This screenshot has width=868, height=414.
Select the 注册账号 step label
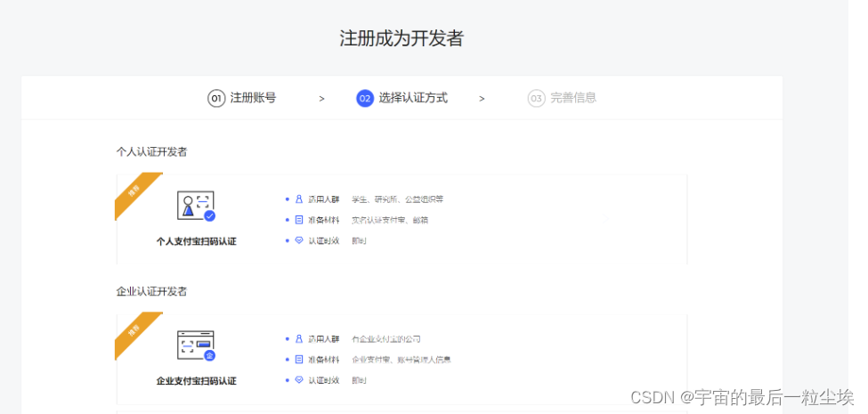click(253, 98)
